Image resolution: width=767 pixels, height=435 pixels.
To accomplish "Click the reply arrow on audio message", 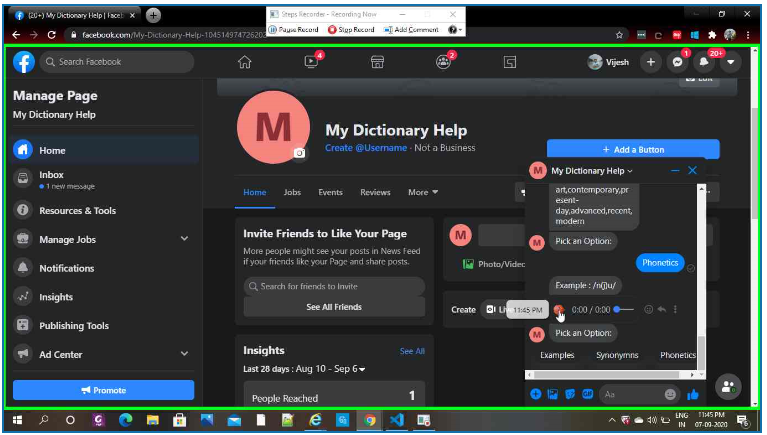I will point(662,309).
